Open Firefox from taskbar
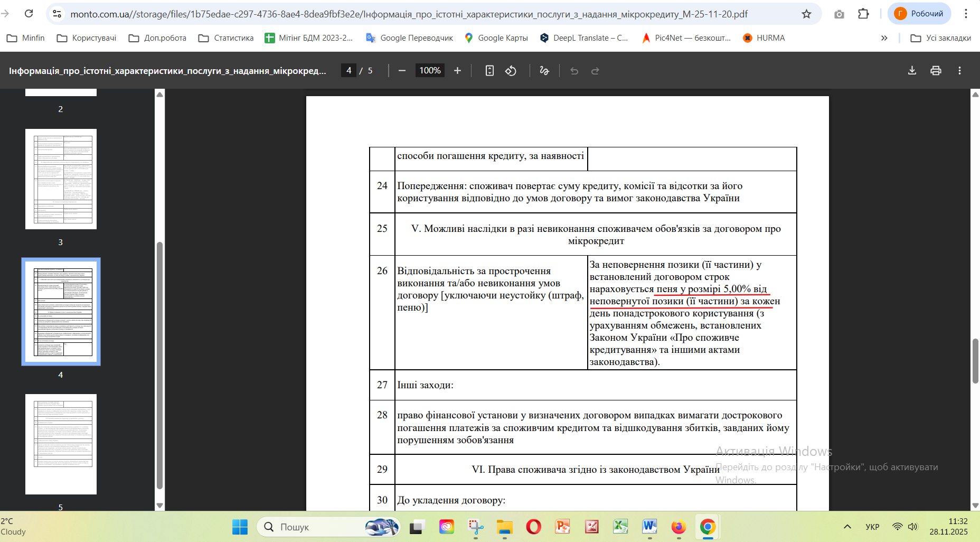 [x=679, y=527]
